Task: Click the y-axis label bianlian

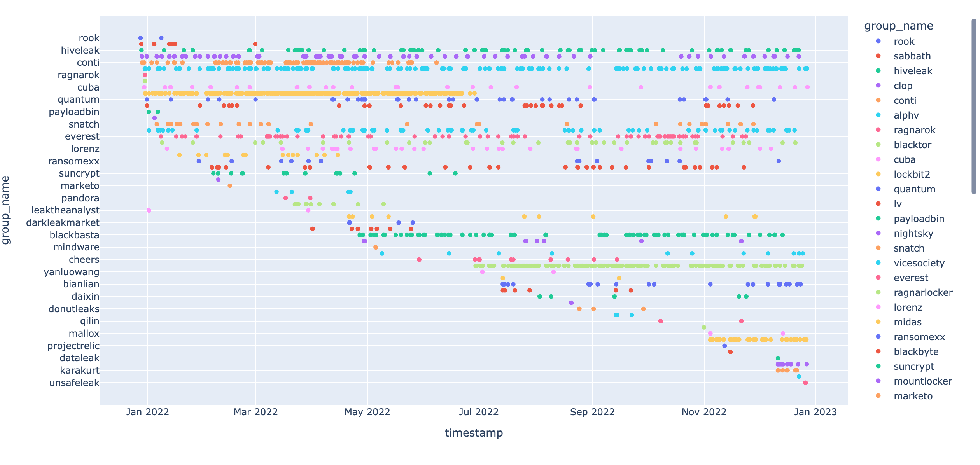Action: pos(81,284)
